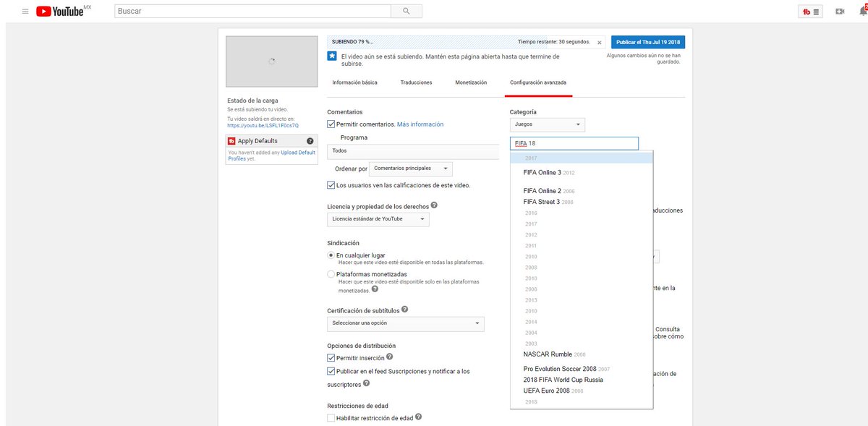Viewport: 868px width, 426px height.
Task: Toggle Publicar en el feed Suscripciones checkbox
Action: point(331,372)
